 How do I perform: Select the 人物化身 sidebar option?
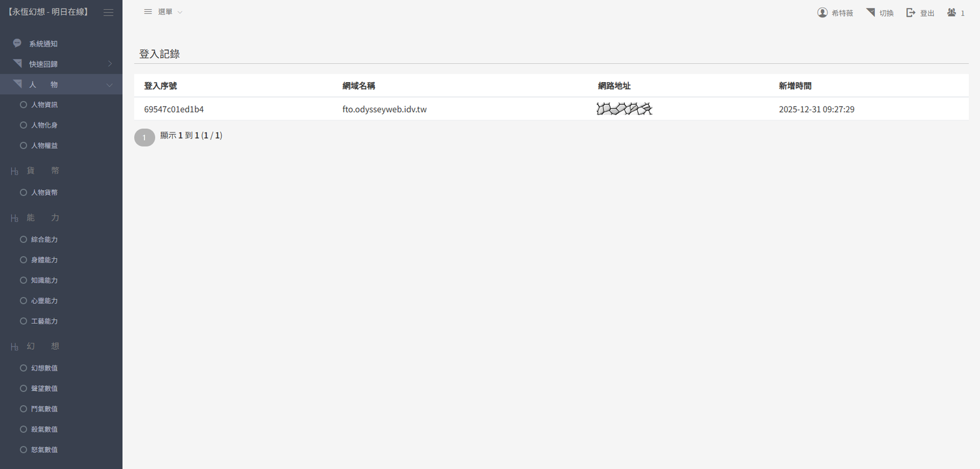point(44,125)
